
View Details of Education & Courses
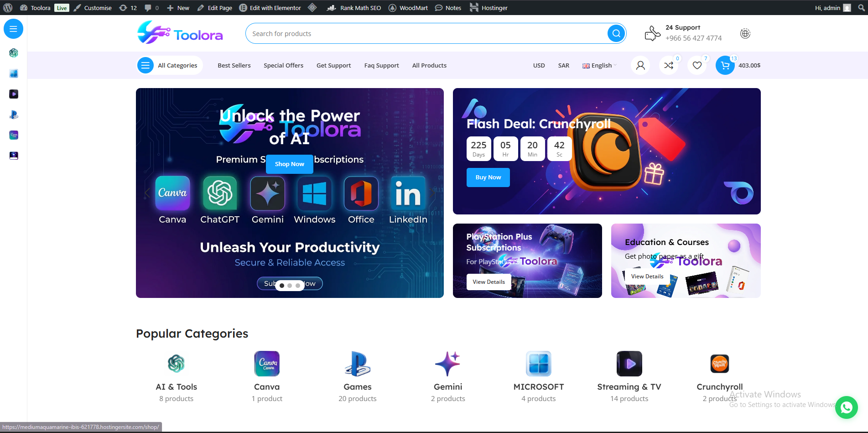tap(647, 276)
